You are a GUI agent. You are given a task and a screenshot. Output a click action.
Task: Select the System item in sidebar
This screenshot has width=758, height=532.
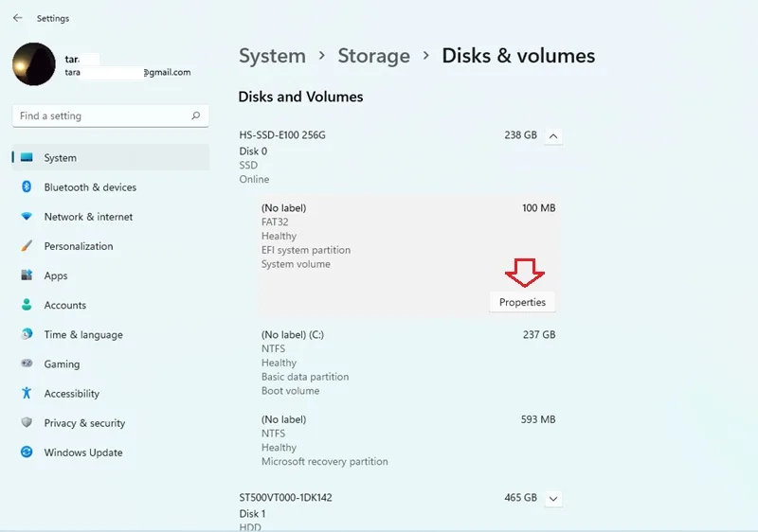point(111,157)
